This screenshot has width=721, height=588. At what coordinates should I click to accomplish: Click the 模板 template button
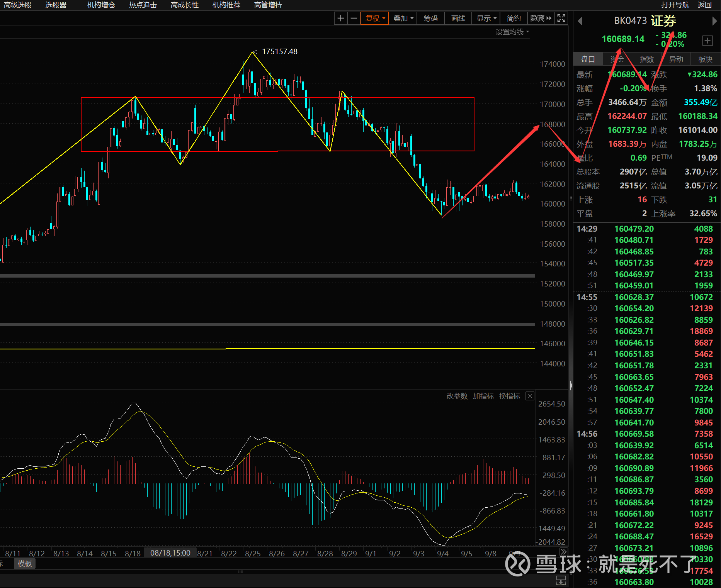pos(25,564)
